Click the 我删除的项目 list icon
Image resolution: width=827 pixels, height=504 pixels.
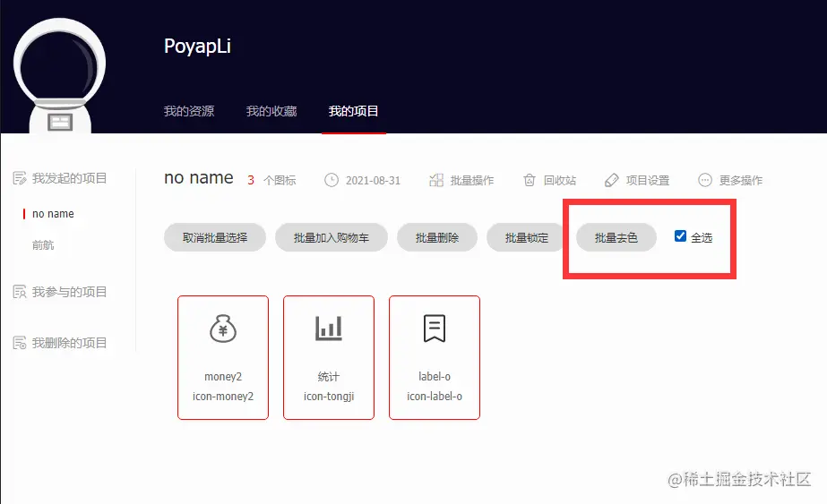tap(20, 343)
